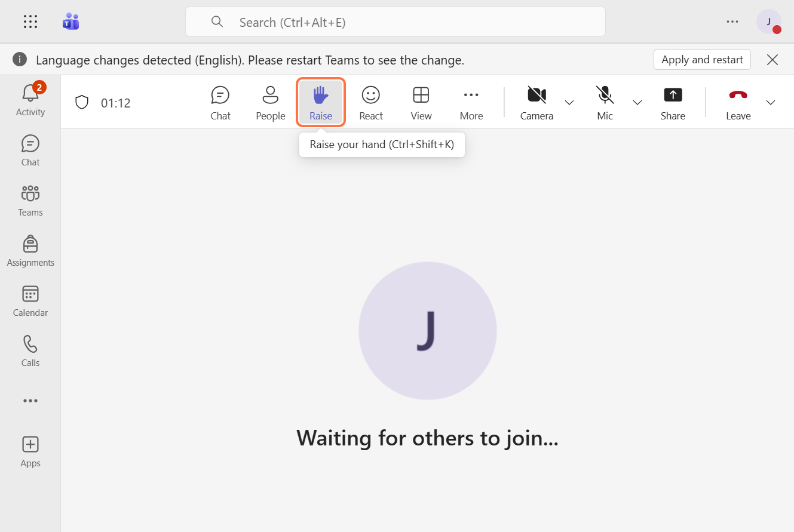
Task: Click the Search box
Action: click(x=395, y=22)
